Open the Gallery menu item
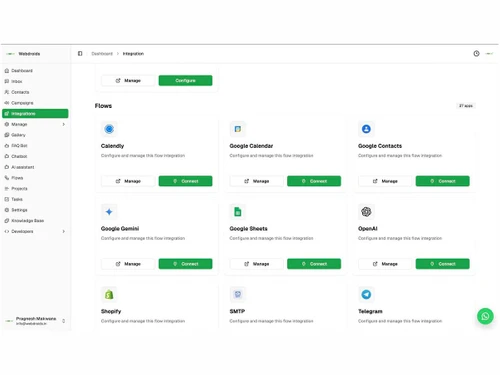500x375 pixels. coord(35,135)
